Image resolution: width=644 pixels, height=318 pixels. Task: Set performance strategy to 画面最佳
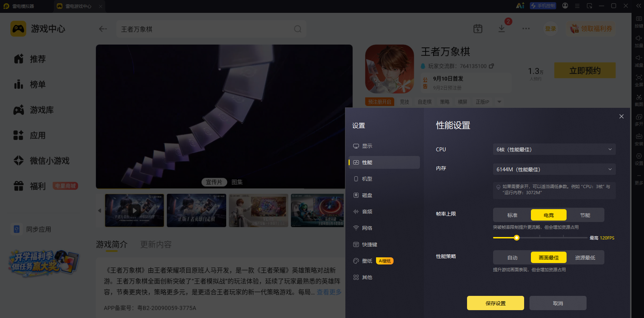coord(549,258)
